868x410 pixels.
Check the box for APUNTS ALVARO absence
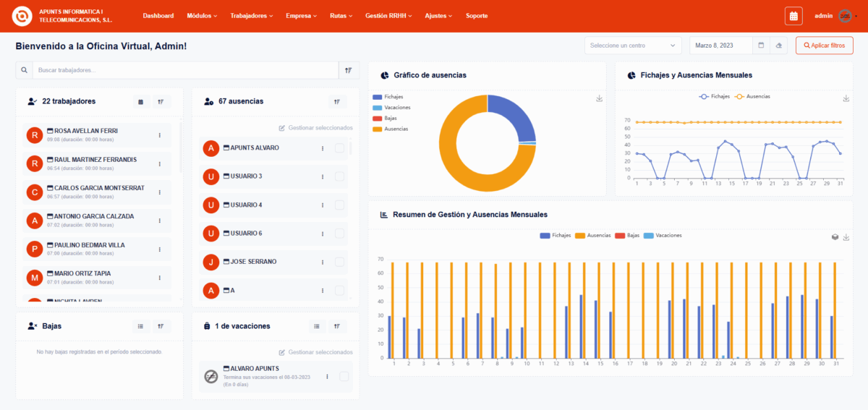339,148
